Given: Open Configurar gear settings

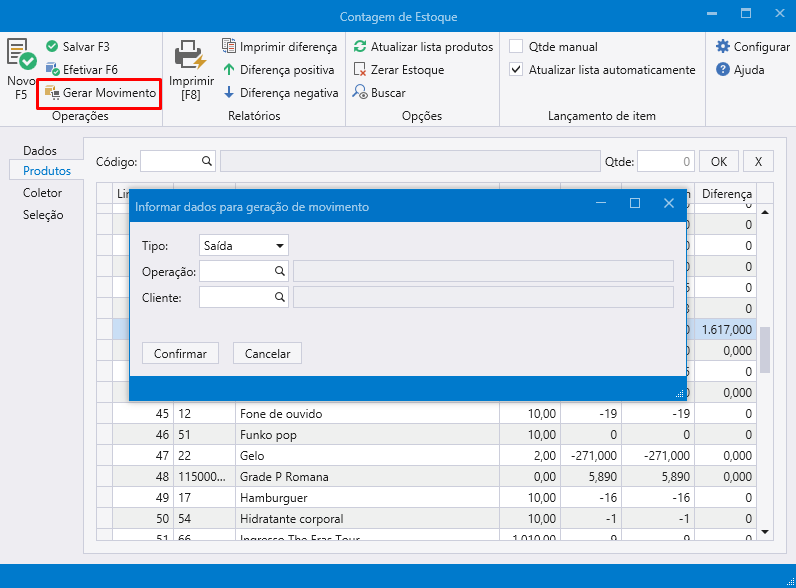Looking at the screenshot, I should tap(723, 47).
